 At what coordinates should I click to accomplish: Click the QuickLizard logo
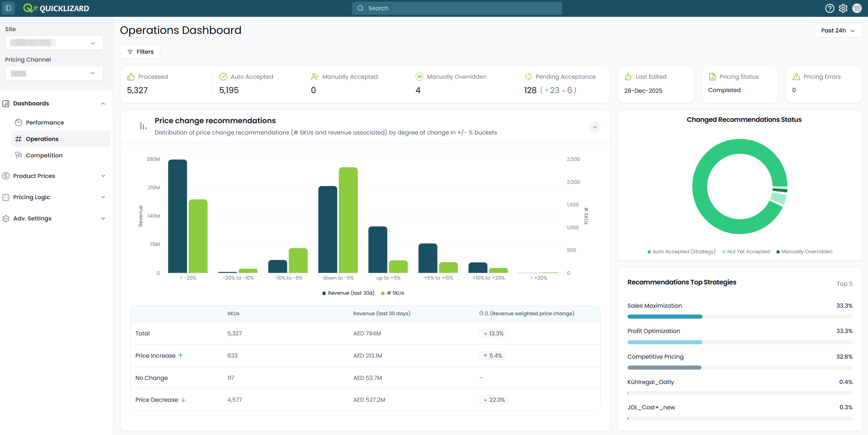[x=56, y=8]
